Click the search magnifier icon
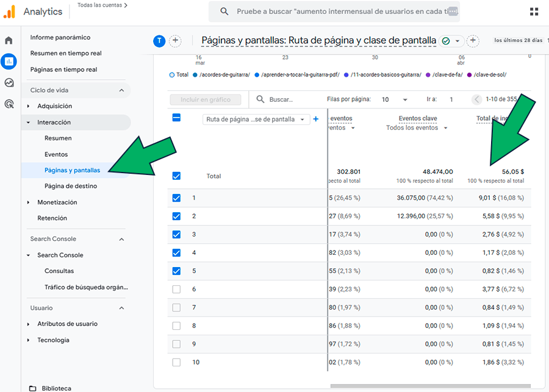The width and height of the screenshot is (549, 392). click(x=224, y=11)
